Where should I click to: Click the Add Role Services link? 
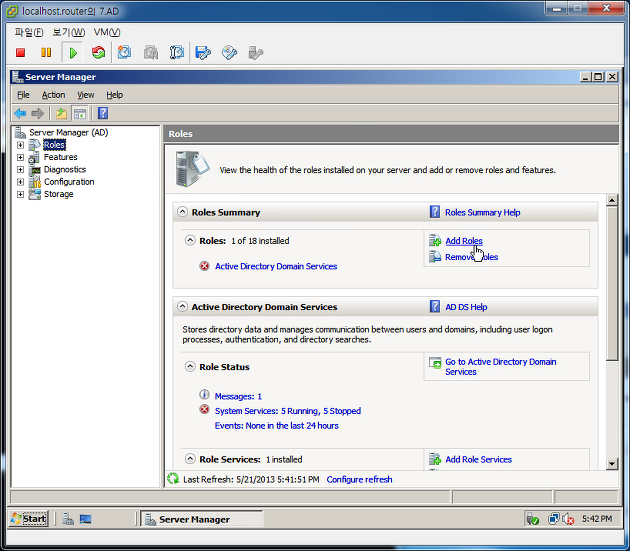tap(479, 459)
